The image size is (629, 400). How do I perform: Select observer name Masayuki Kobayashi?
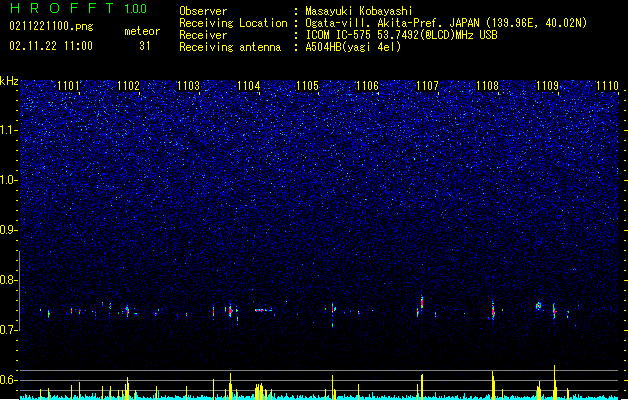(359, 11)
